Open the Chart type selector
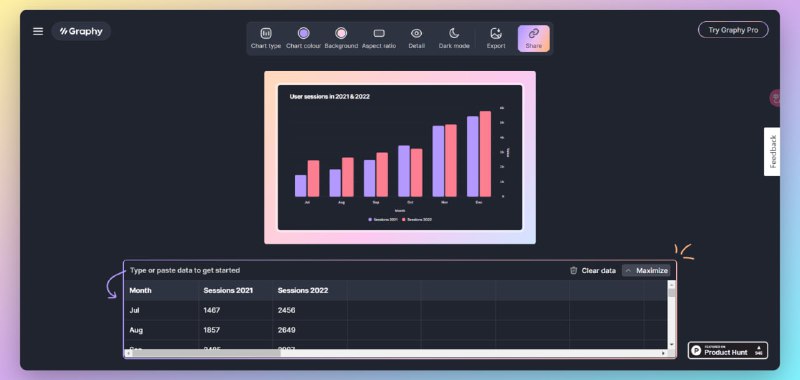 pos(266,38)
